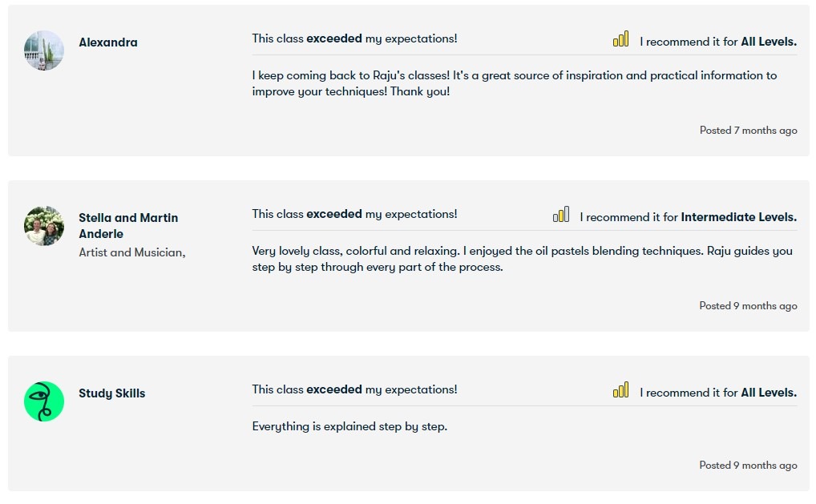
Task: Click the 'Posted 9 months ago' text under Stella's review
Action: 748,306
